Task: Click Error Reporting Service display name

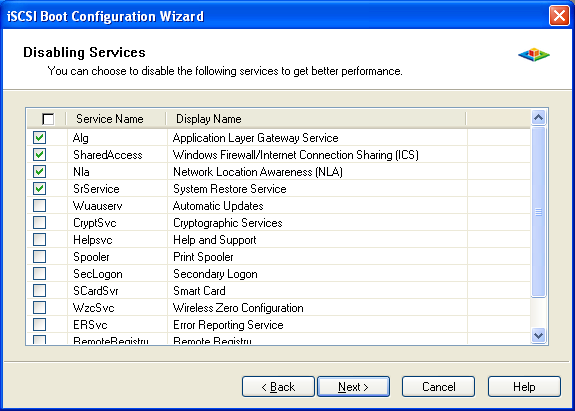Action: tap(228, 325)
